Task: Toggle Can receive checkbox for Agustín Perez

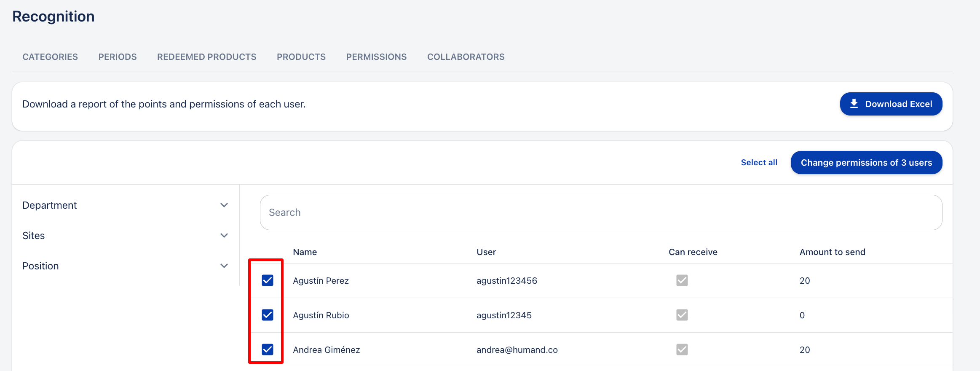Action: coord(682,280)
